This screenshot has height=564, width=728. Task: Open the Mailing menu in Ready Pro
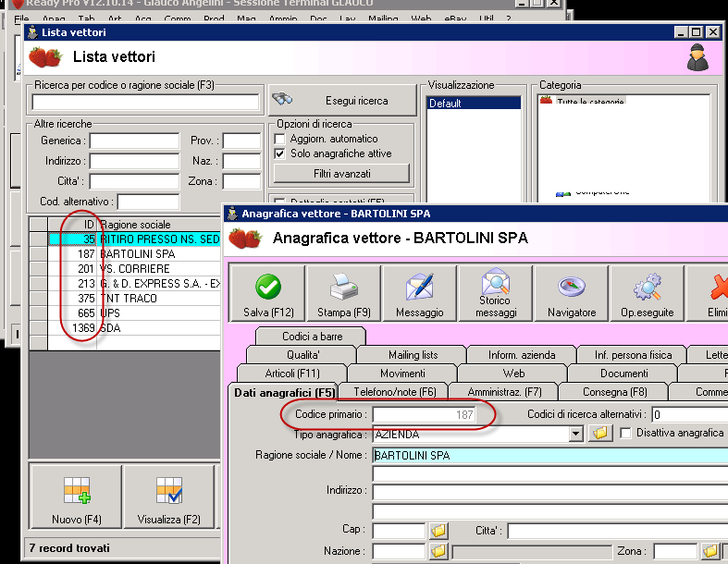(383, 19)
